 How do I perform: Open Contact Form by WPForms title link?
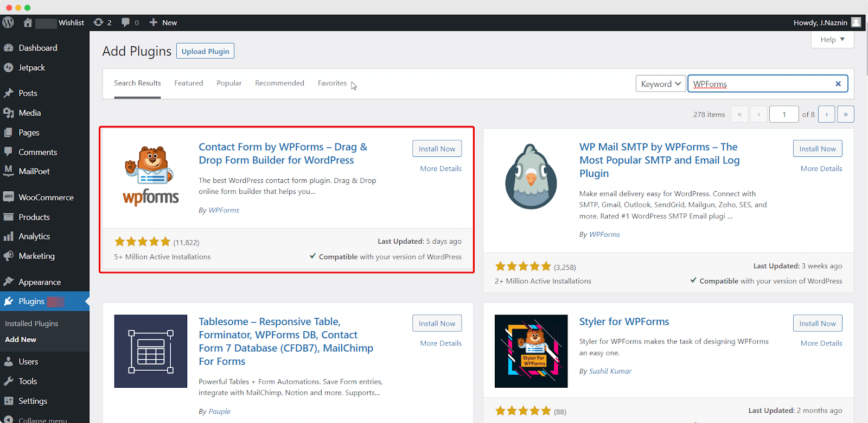(x=283, y=154)
